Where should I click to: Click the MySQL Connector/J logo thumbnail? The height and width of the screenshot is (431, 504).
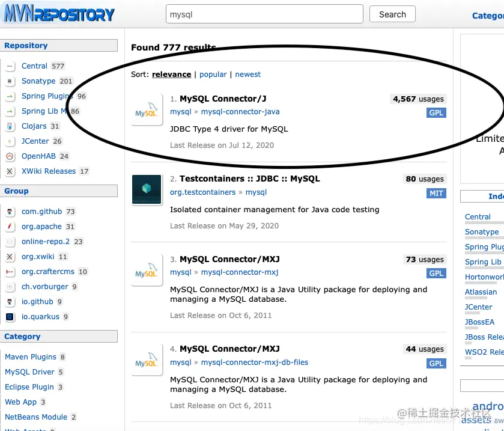click(x=147, y=109)
